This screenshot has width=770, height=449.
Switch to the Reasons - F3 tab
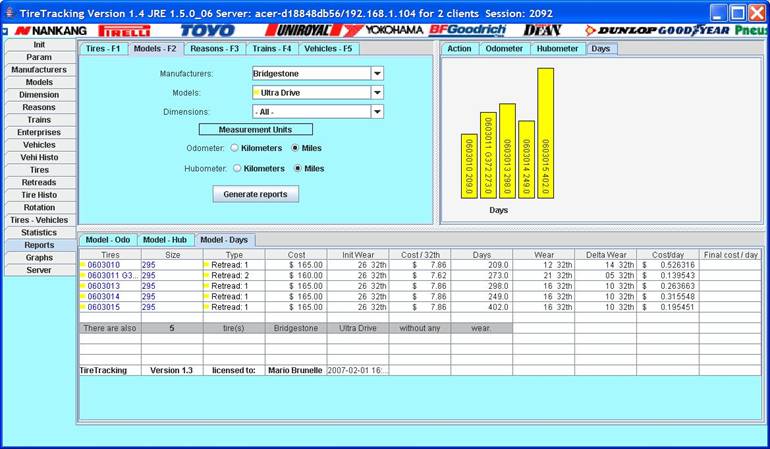(214, 48)
